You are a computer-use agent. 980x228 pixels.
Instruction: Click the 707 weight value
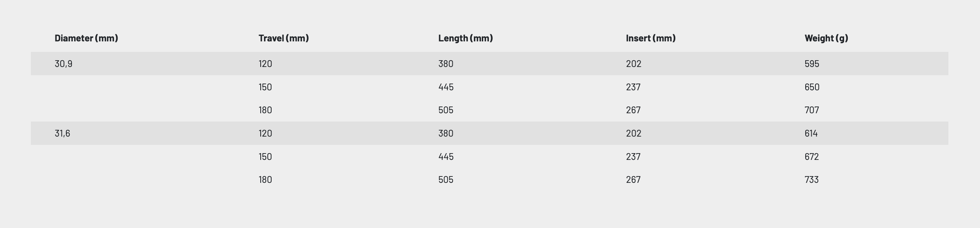[x=812, y=110]
